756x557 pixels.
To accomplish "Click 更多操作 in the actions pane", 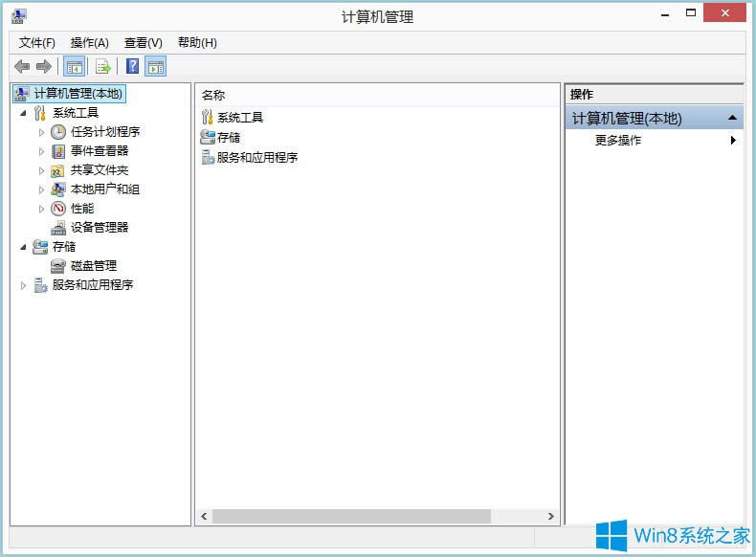I will click(618, 140).
